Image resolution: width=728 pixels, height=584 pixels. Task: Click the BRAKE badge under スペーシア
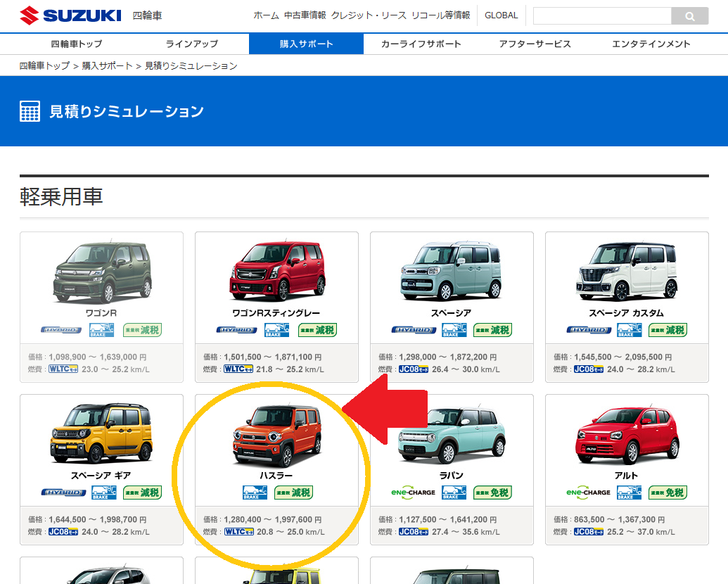click(x=454, y=330)
